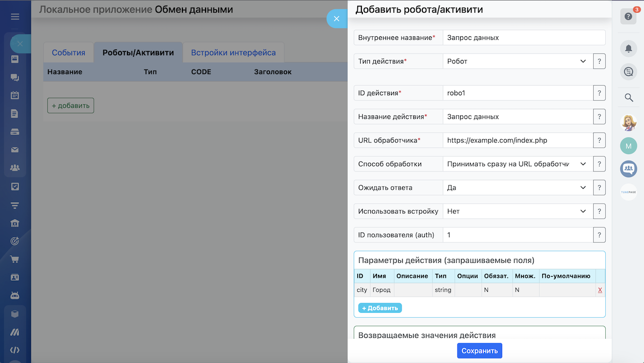The image size is (644, 363).
Task: Click the Сохранить button
Action: (479, 351)
